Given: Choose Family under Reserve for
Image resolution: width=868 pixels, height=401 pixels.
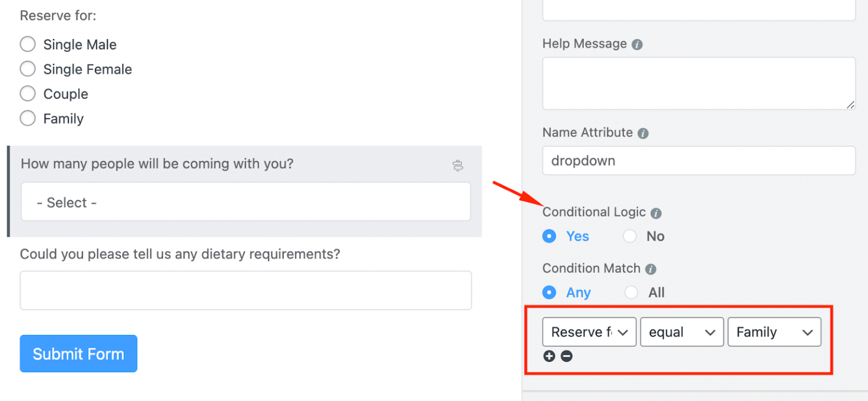Looking at the screenshot, I should 28,119.
